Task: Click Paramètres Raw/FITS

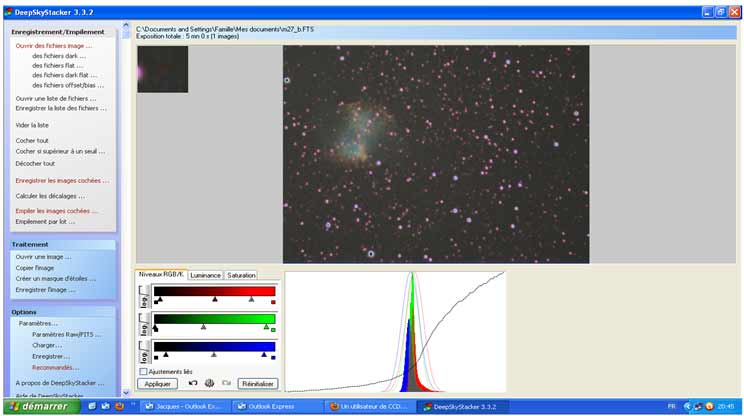Action: 66,334
